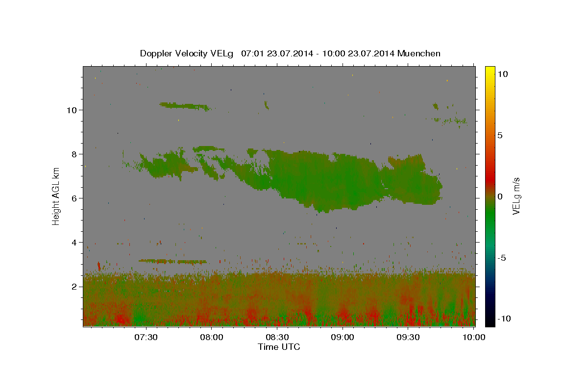This screenshot has height=392, width=588.
Task: Click the 09:00 time tick label
Action: [343, 337]
